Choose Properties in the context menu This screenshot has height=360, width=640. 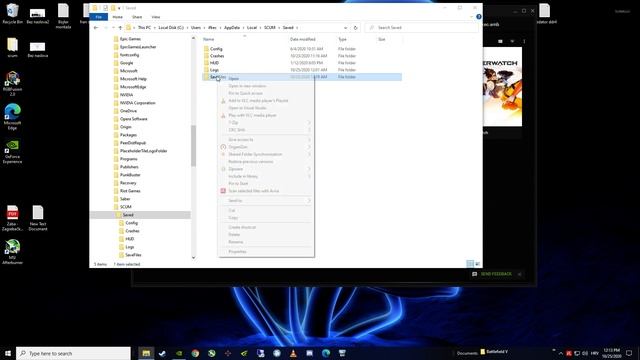pos(266,251)
